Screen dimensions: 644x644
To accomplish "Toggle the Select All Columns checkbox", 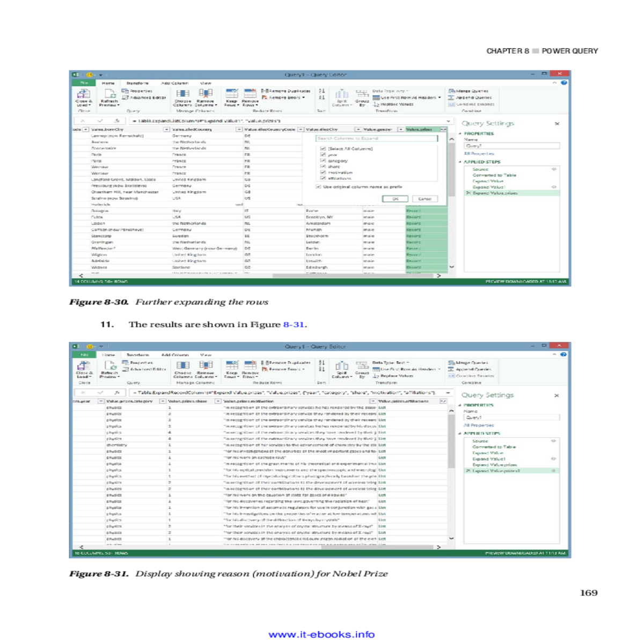I will pyautogui.click(x=323, y=149).
